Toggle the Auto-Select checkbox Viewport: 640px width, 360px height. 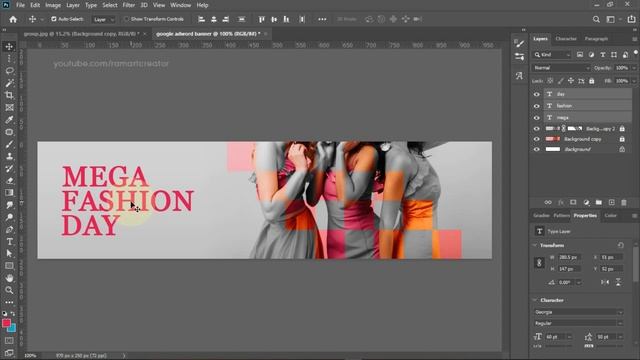tap(53, 19)
